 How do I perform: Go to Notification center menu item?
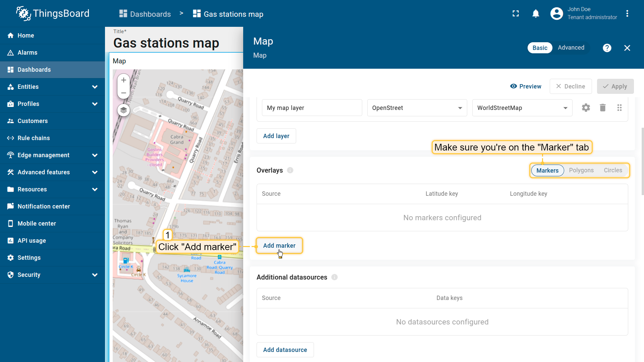44,206
